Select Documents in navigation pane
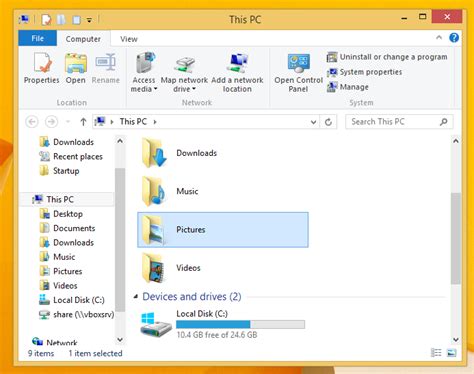Image resolution: width=474 pixels, height=374 pixels. click(67, 228)
